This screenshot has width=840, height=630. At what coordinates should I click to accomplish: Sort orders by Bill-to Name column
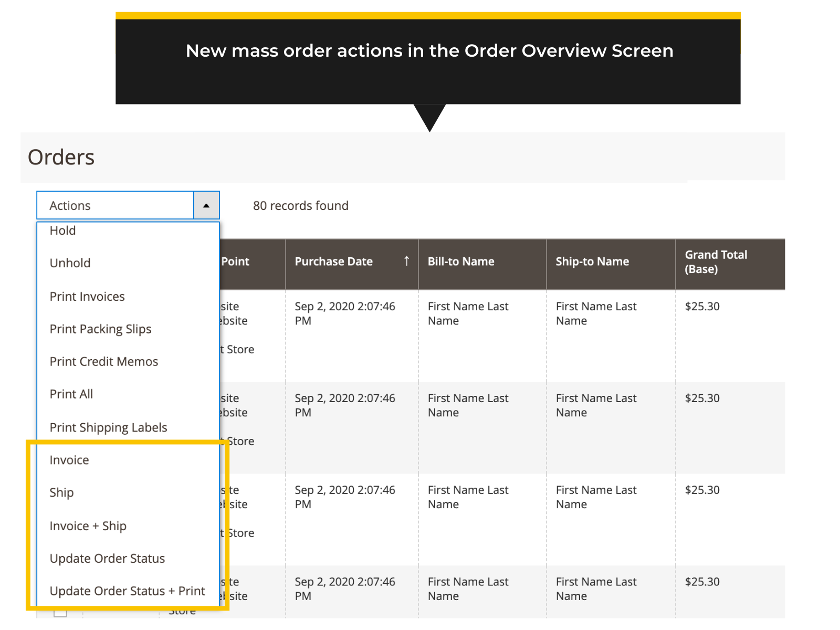tap(460, 261)
